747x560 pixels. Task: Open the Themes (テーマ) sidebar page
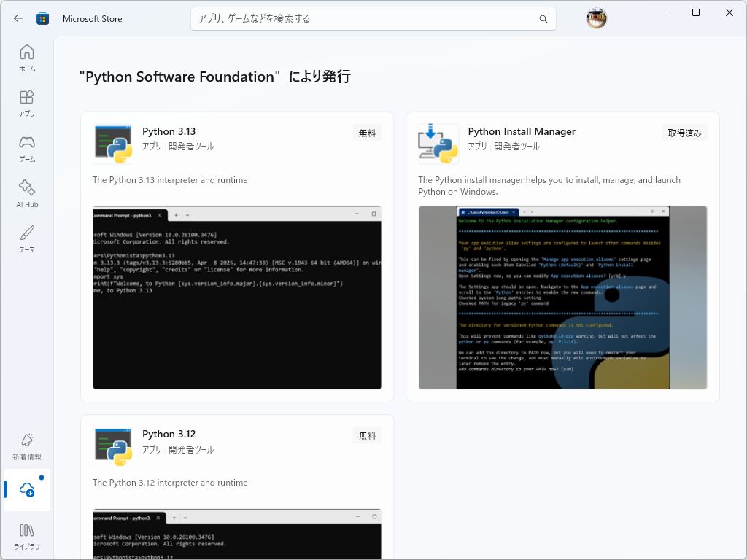(x=27, y=239)
